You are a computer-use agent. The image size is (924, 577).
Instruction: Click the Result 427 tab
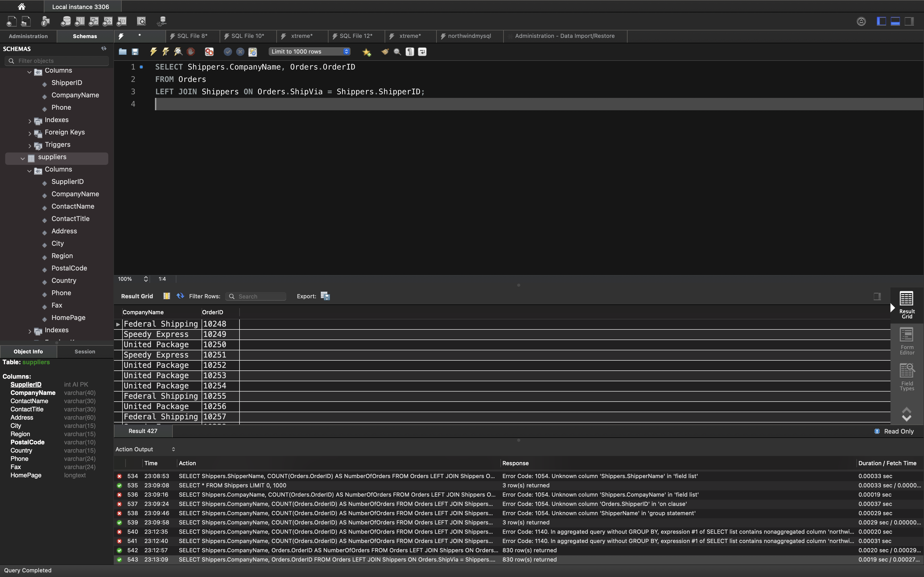(x=143, y=431)
